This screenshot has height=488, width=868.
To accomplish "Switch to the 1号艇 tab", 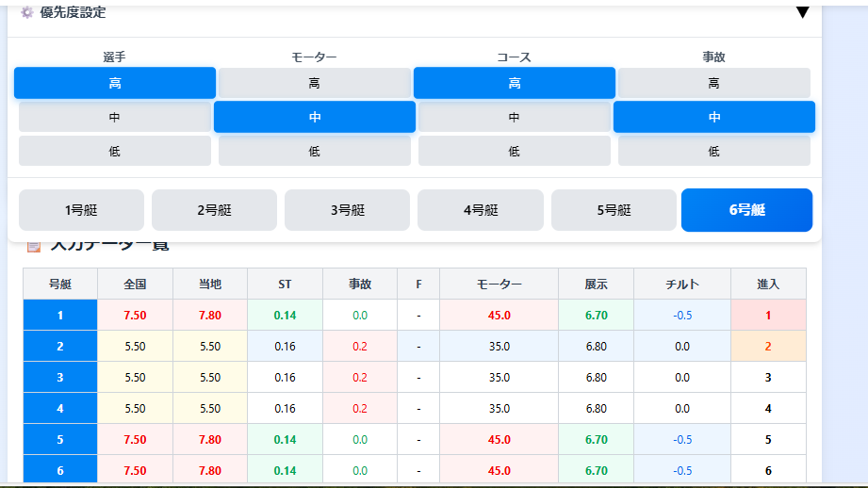I will point(81,210).
